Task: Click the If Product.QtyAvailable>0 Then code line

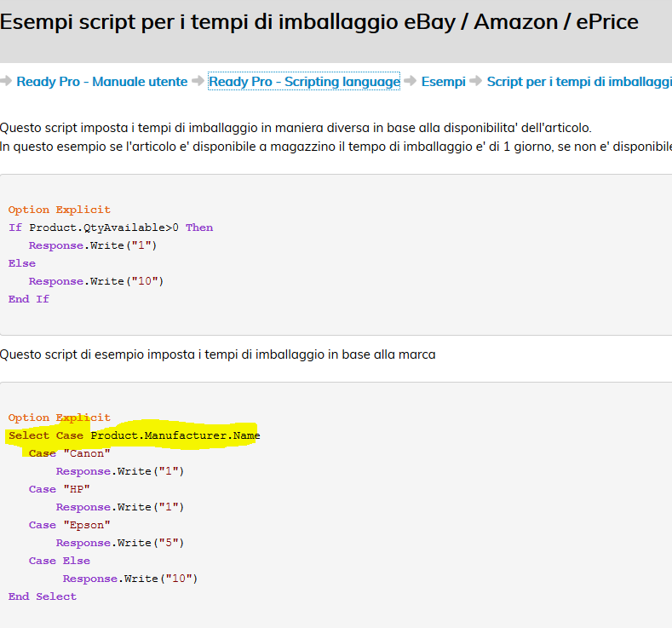Action: pos(111,228)
